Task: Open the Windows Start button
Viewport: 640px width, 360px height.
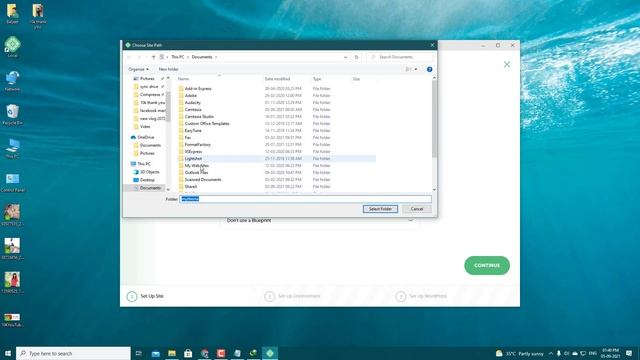Action: [x=8, y=353]
